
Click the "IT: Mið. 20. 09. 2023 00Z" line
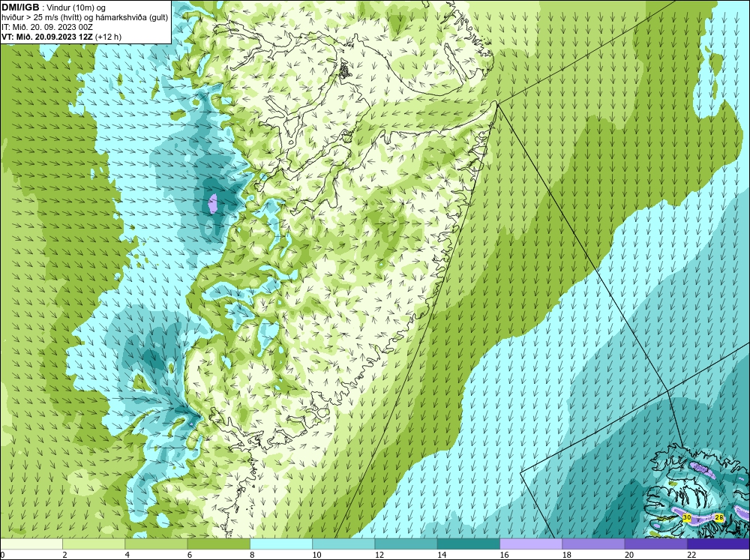pyautogui.click(x=46, y=27)
